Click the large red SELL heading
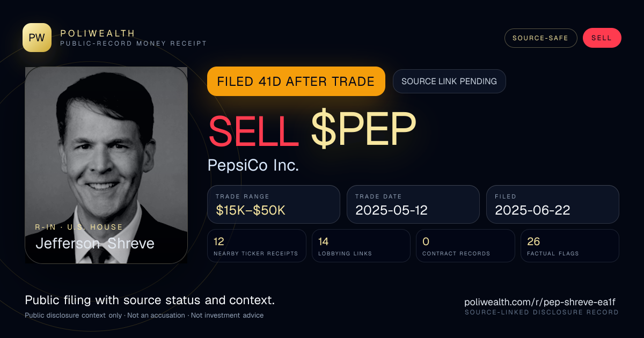The height and width of the screenshot is (338, 644). click(254, 130)
